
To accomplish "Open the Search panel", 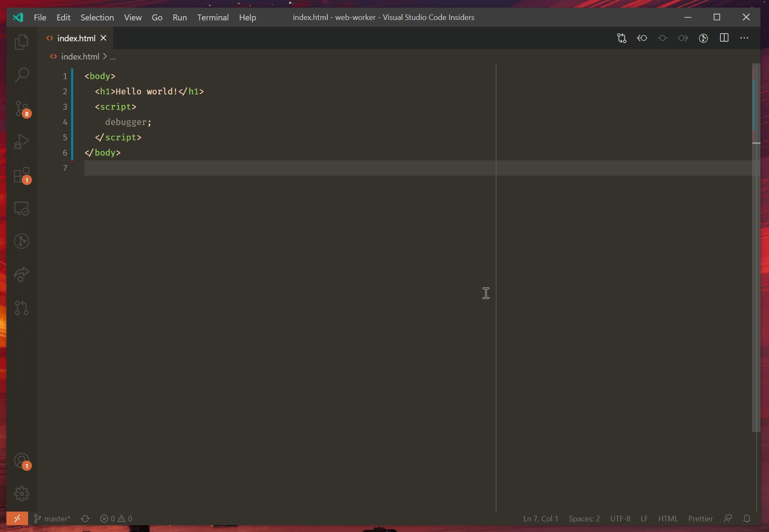I will [21, 75].
